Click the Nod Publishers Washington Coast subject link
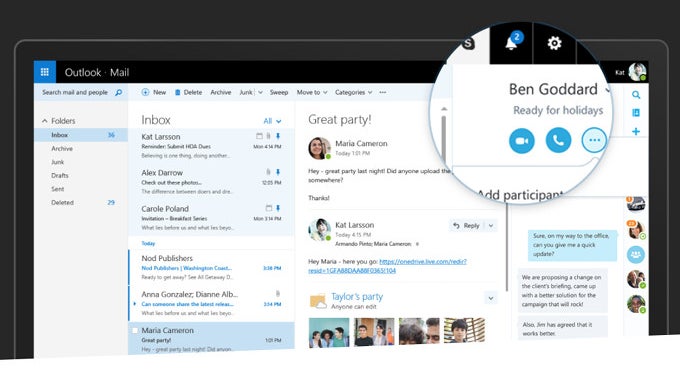The height and width of the screenshot is (383, 680). pos(186,268)
